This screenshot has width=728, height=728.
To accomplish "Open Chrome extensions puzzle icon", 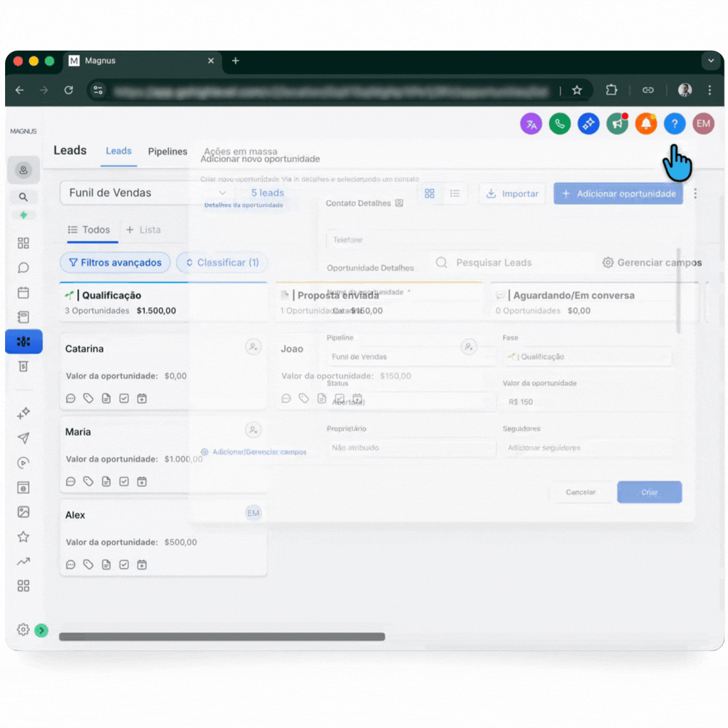I will (612, 90).
